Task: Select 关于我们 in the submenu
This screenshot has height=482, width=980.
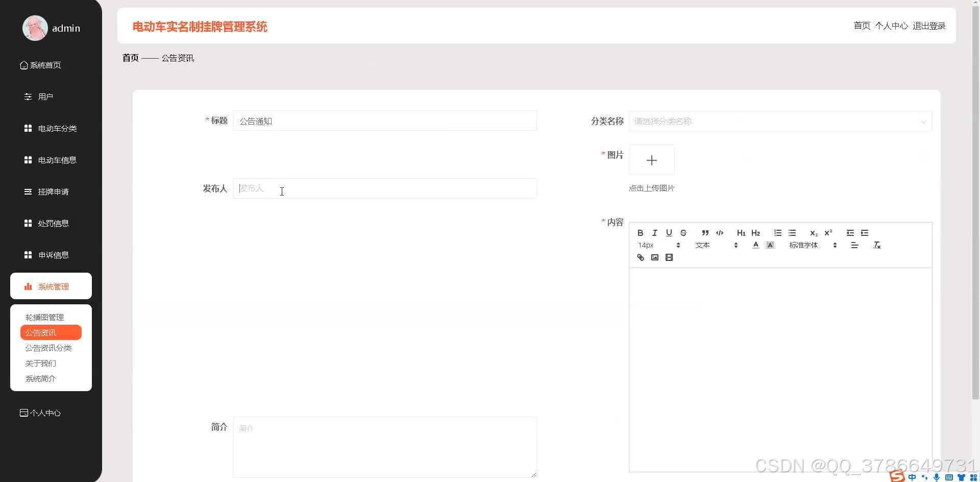Action: [x=41, y=363]
